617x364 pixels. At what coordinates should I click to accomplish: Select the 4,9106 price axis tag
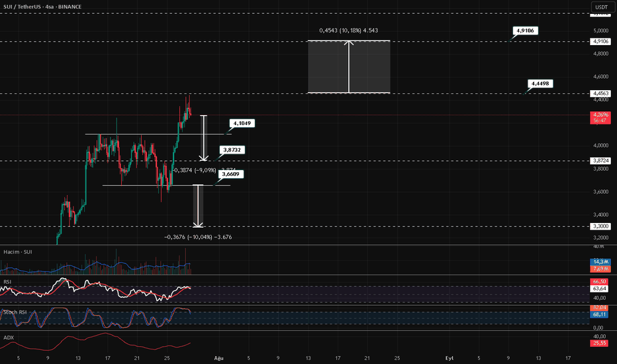[x=600, y=41]
